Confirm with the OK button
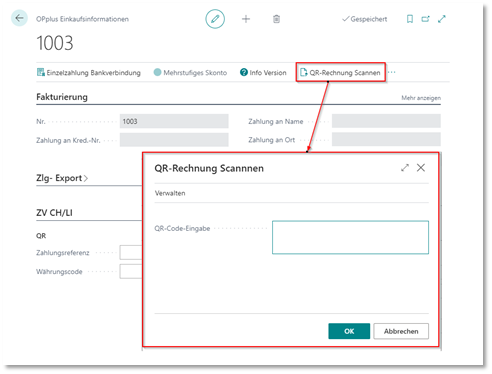Viewport: 492px width, 374px height. tap(349, 331)
